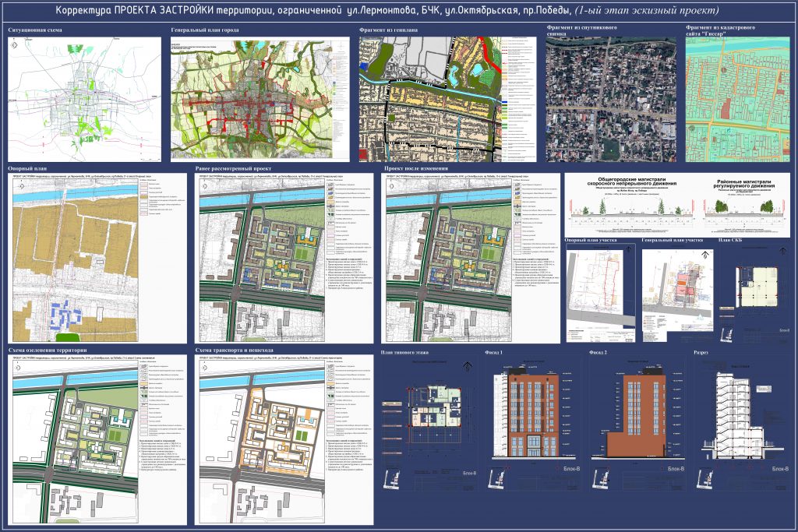Select the 'Генеральный план участка' heading
This screenshot has height=532, width=798.
(673, 240)
